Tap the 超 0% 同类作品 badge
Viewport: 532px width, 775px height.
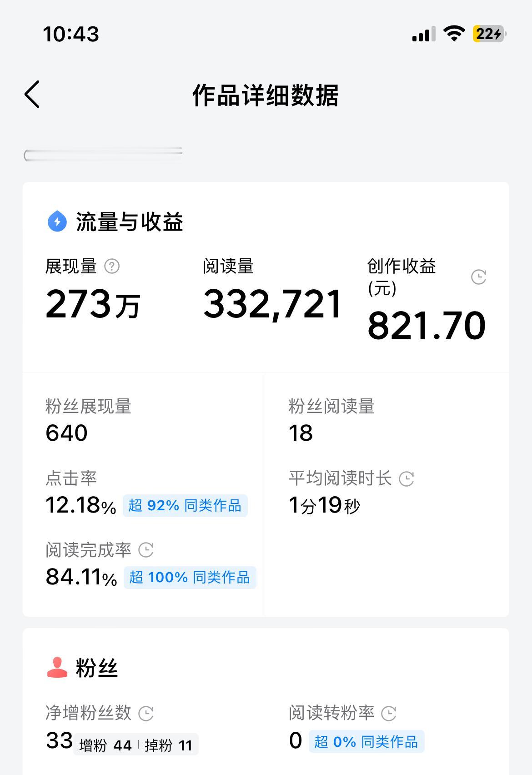click(x=366, y=742)
